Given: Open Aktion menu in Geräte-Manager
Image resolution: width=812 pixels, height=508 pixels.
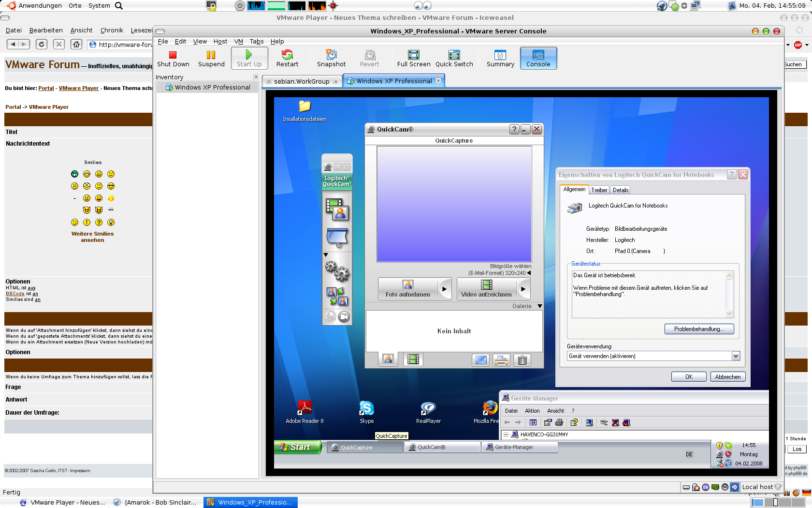Looking at the screenshot, I should click(532, 411).
